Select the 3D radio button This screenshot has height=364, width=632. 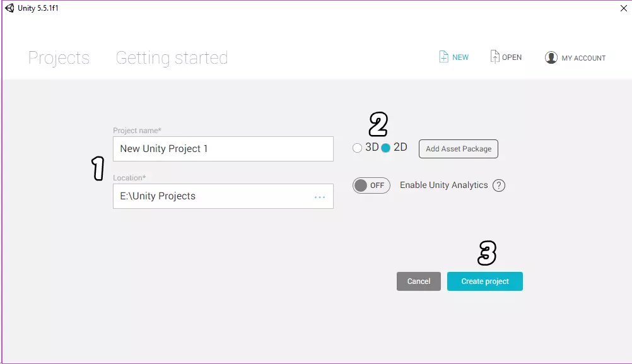pos(358,148)
